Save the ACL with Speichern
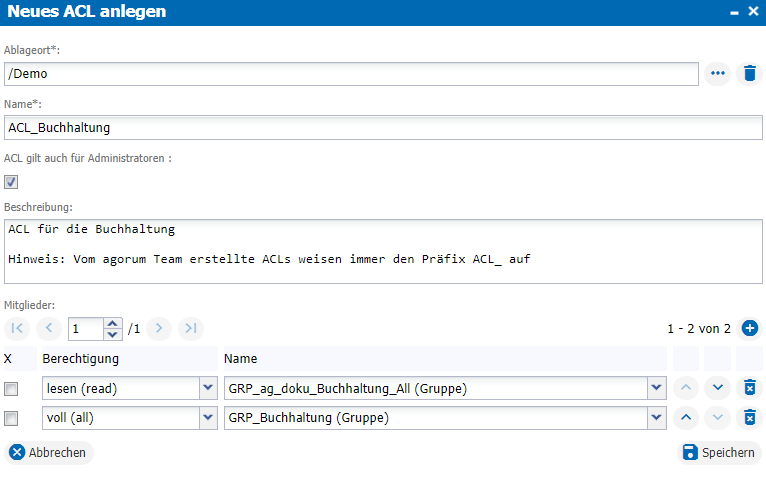Viewport: 766px width, 481px height. (719, 453)
